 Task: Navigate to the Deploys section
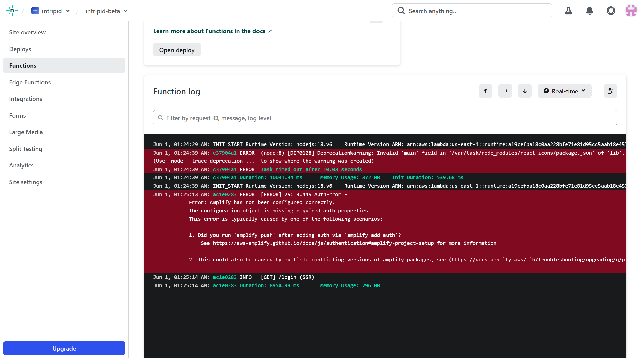point(20,49)
